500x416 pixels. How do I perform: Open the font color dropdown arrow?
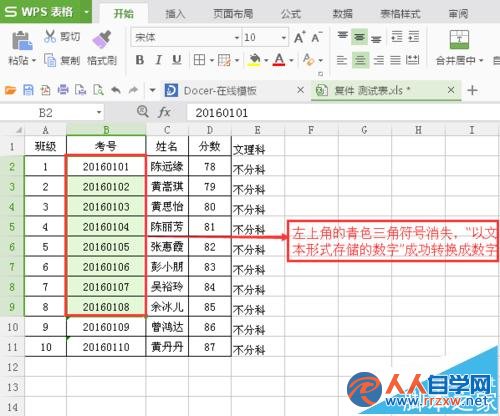tap(291, 60)
